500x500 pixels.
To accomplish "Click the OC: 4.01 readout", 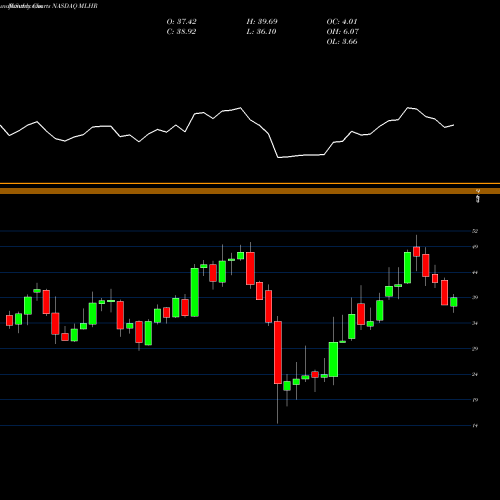I will (x=342, y=22).
